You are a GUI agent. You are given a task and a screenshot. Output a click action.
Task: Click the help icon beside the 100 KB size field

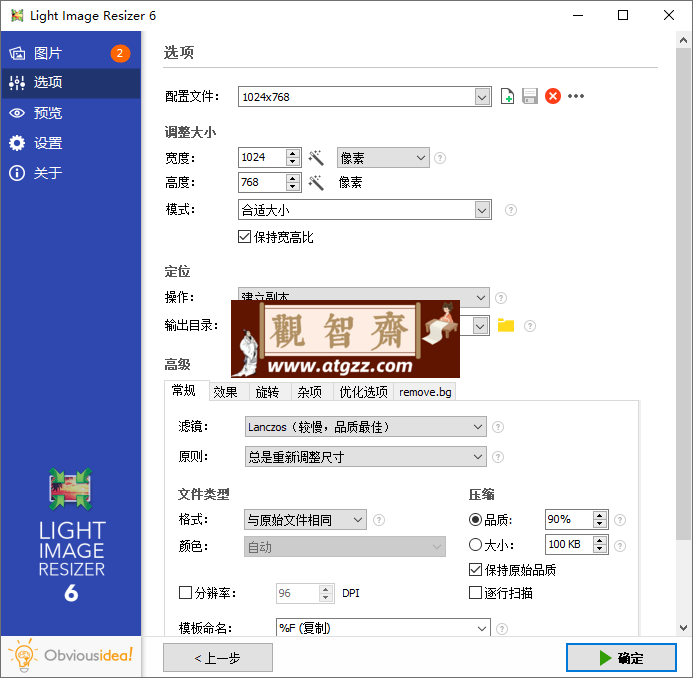[620, 546]
